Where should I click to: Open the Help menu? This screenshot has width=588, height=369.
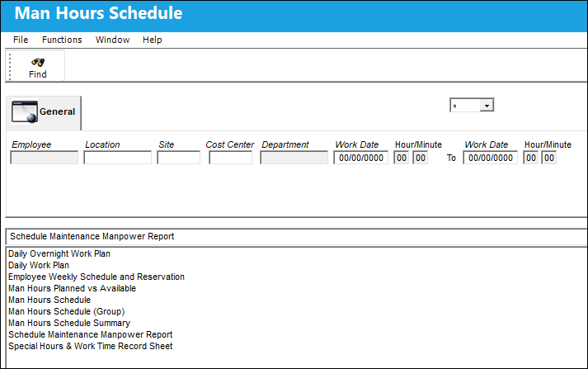click(x=153, y=40)
